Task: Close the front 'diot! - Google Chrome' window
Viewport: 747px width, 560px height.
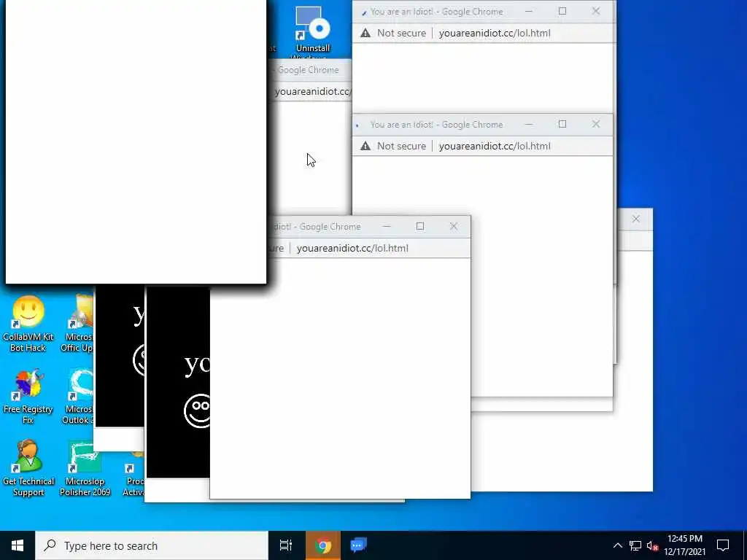Action: tap(454, 226)
